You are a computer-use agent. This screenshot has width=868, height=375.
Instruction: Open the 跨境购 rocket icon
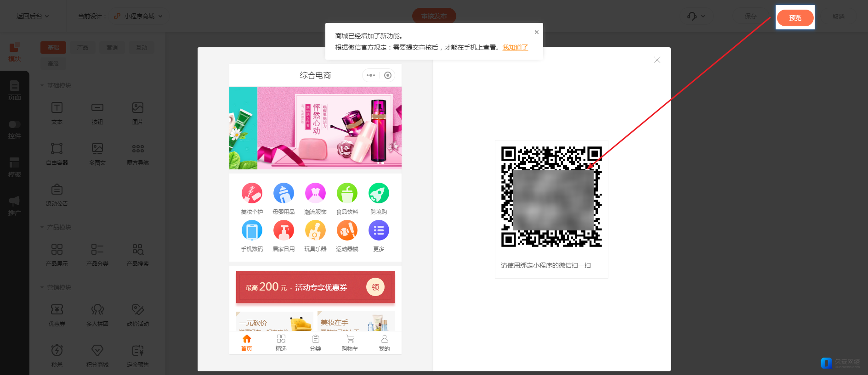tap(379, 193)
